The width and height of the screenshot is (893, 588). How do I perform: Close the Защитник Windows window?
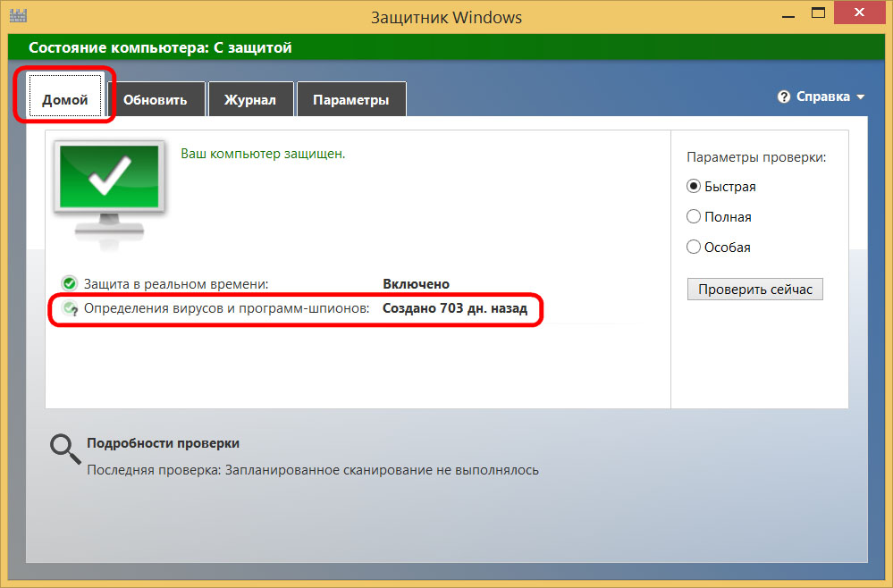tap(859, 13)
